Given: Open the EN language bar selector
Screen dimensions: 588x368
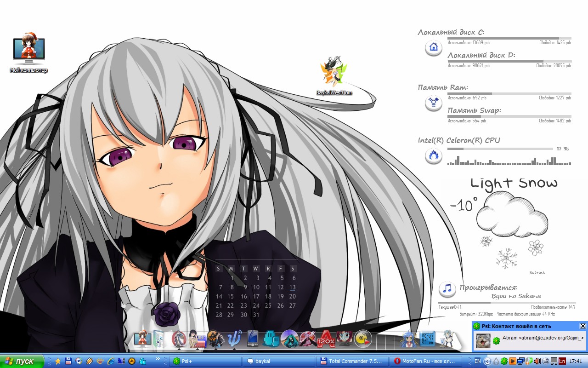Looking at the screenshot, I should tap(478, 361).
